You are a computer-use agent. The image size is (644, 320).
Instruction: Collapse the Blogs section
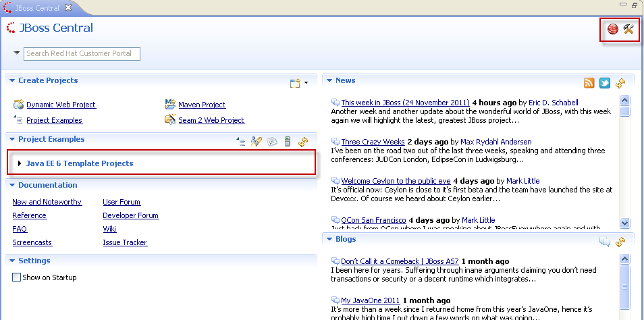click(329, 240)
